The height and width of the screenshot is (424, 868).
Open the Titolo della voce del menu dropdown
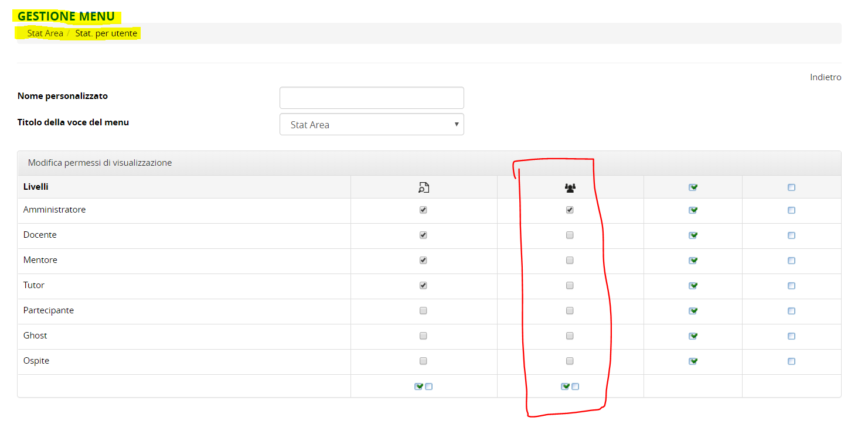click(372, 125)
